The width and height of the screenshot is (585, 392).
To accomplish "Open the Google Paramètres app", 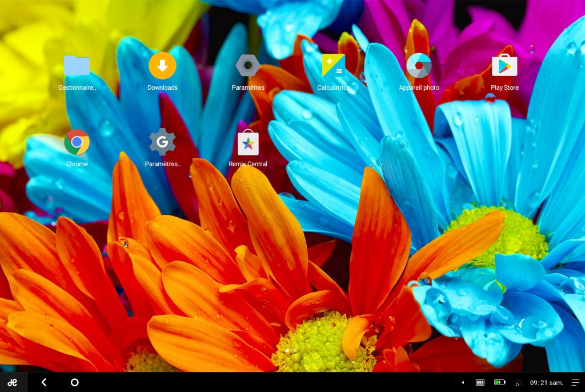I will tap(162, 142).
